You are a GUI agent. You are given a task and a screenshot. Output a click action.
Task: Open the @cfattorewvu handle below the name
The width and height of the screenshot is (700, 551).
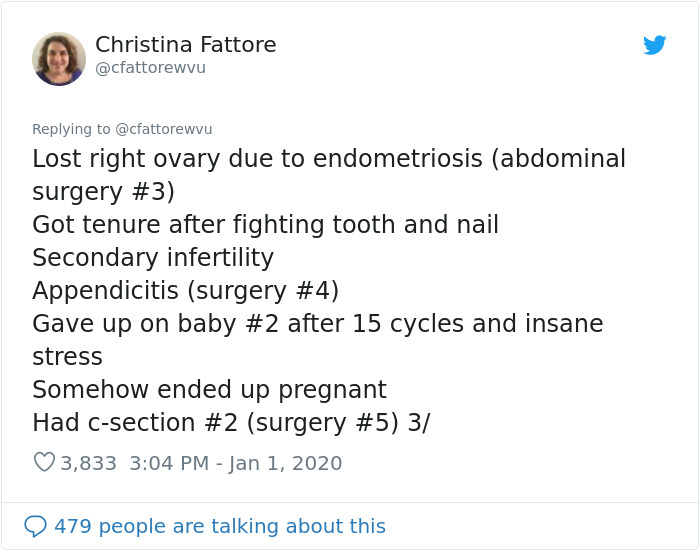pyautogui.click(x=150, y=68)
